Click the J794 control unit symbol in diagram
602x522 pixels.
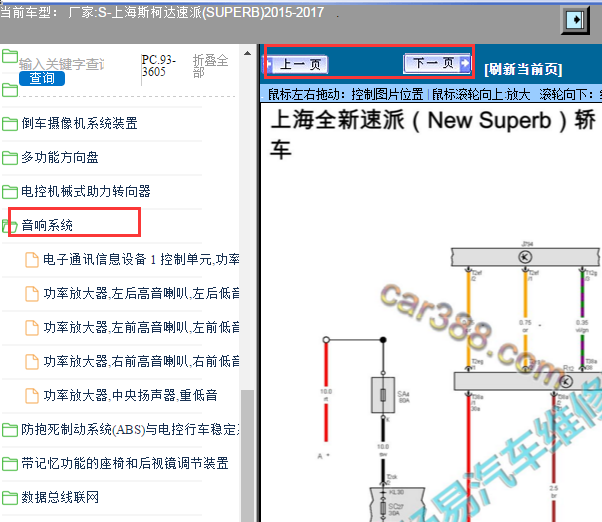(x=525, y=256)
